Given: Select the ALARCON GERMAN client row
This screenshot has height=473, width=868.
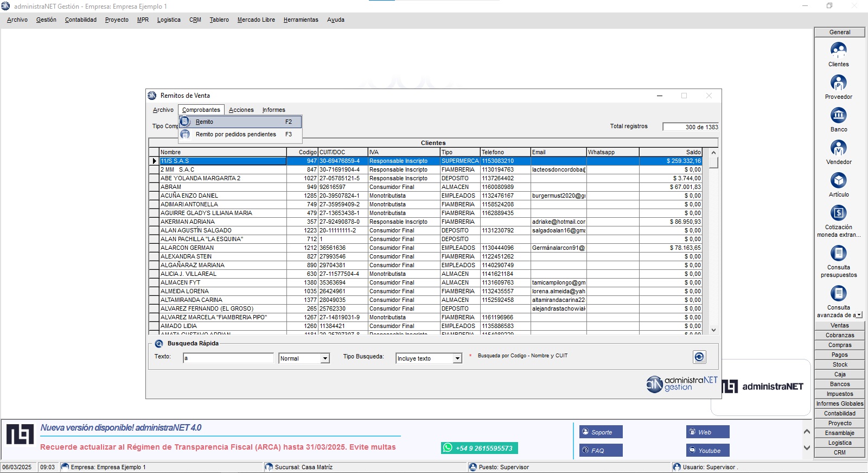Looking at the screenshot, I should (425, 248).
